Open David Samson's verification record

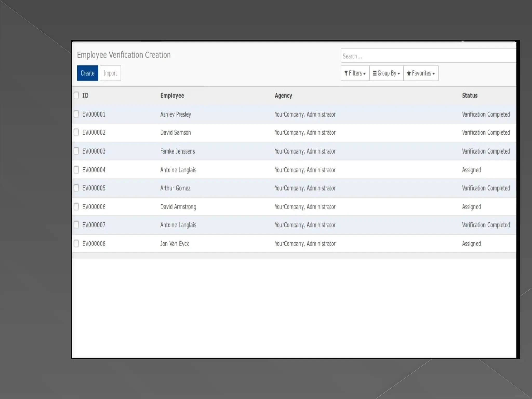(175, 132)
